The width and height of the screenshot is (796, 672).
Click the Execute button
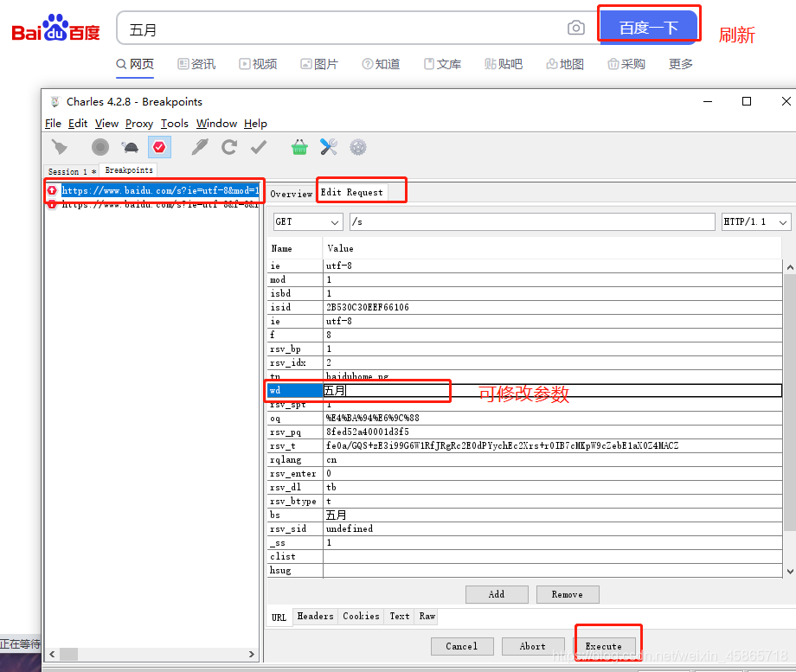pyautogui.click(x=604, y=646)
